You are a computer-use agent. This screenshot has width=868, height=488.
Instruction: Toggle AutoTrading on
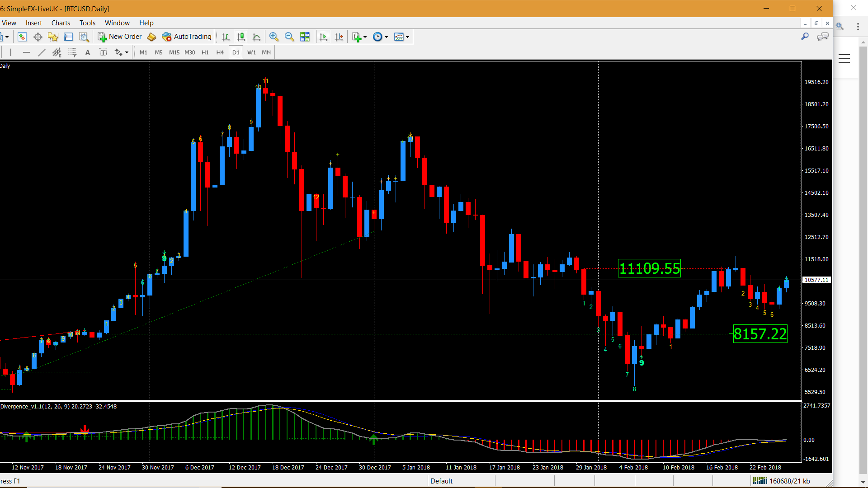coord(187,37)
